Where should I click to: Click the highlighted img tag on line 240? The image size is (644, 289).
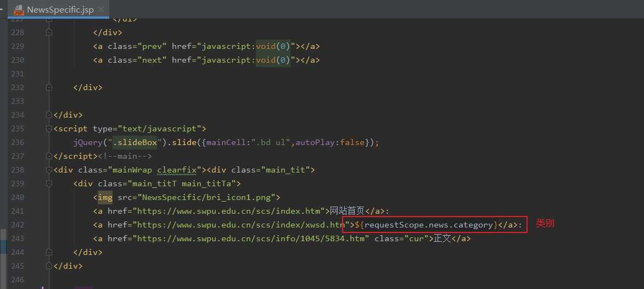click(x=105, y=197)
